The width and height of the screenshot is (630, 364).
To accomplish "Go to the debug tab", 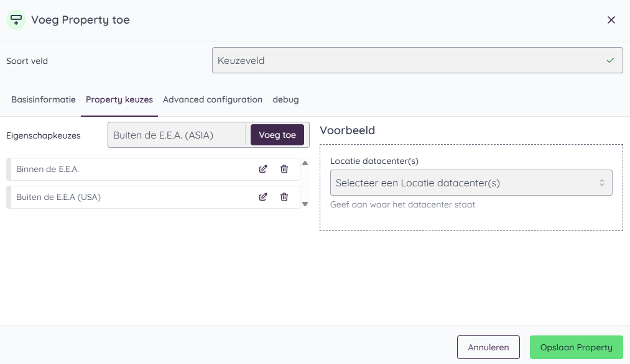I will 285,99.
